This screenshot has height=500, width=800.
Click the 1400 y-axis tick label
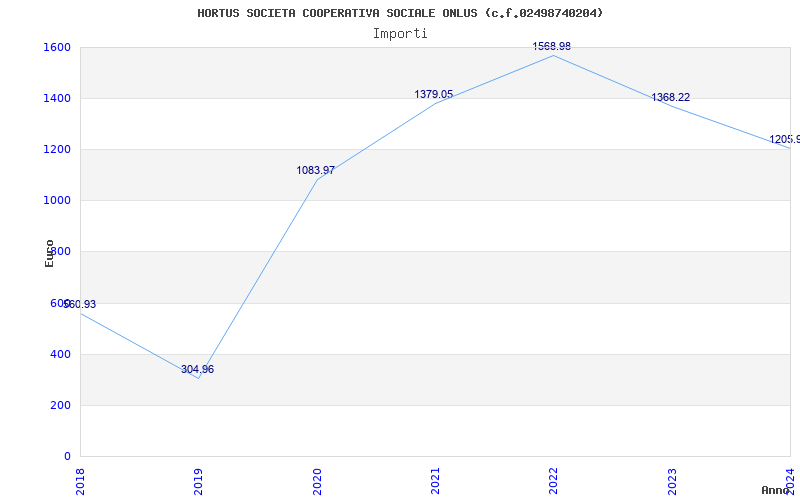pos(58,98)
